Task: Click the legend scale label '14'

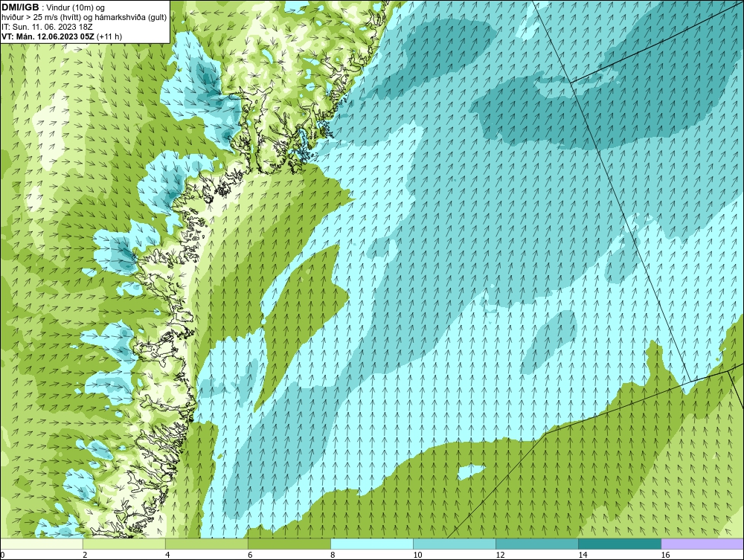Action: [583, 555]
